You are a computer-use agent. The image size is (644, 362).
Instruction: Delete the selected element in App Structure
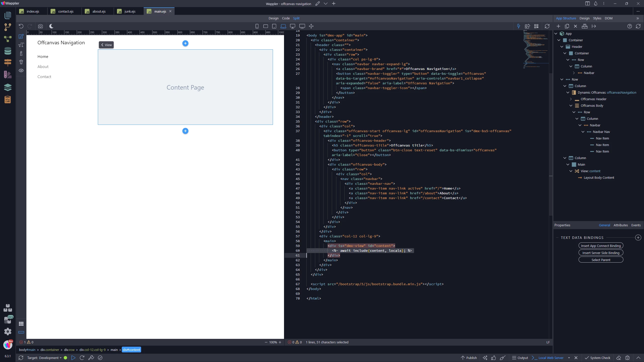(x=575, y=26)
